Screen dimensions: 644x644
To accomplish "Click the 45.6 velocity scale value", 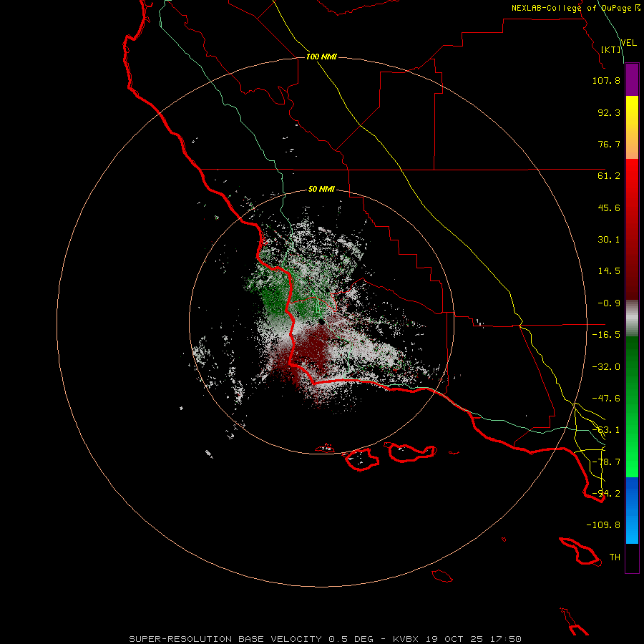I will (609, 208).
